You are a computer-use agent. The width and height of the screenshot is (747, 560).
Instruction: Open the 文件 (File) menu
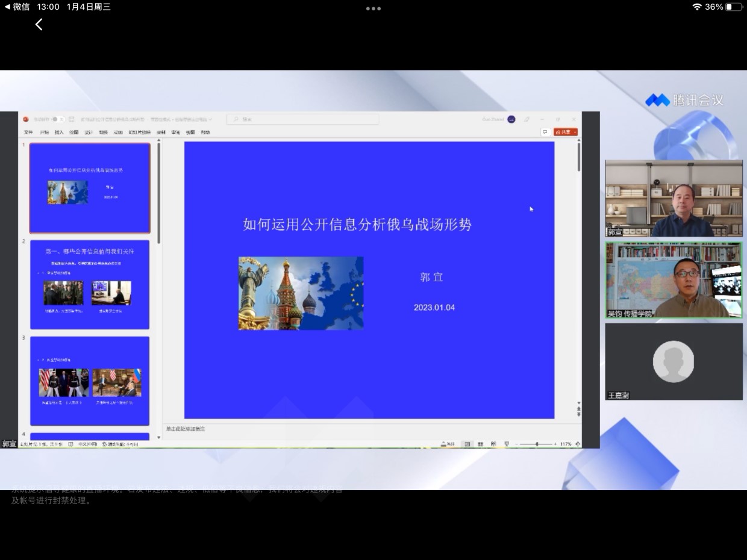point(28,132)
